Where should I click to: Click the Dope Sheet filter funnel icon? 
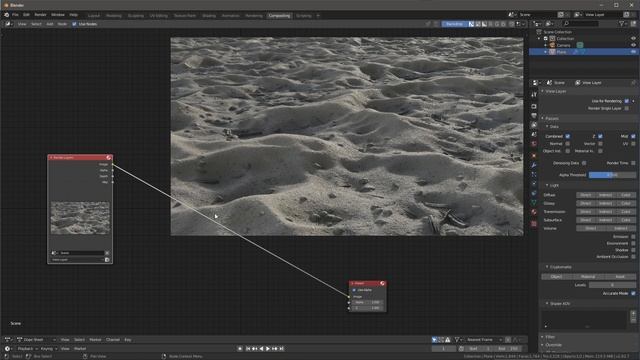click(x=458, y=340)
